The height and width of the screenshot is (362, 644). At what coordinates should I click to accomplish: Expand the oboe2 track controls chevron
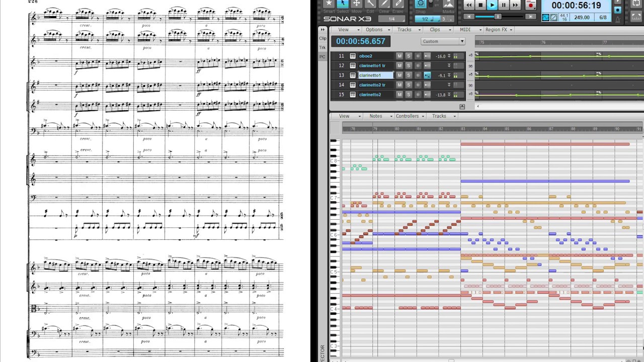(x=449, y=56)
